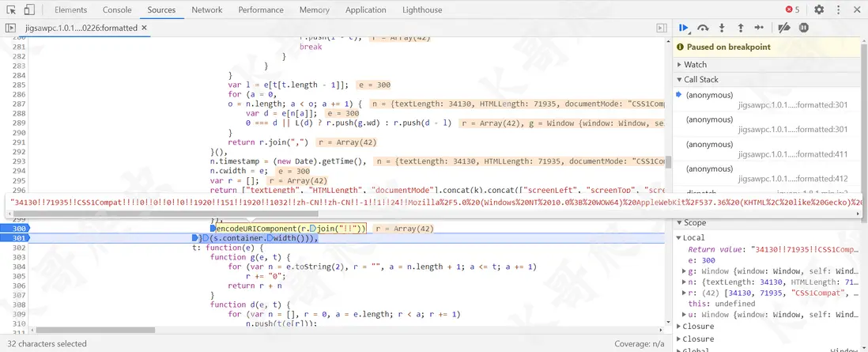Step out of current function
Image resolution: width=868 pixels, height=352 pixels.
click(x=741, y=28)
